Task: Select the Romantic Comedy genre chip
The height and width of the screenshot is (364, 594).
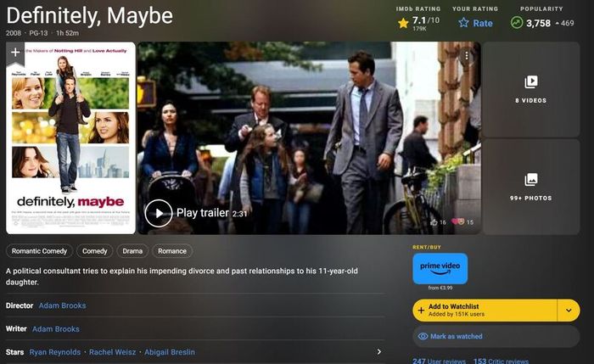Action: pyautogui.click(x=39, y=251)
